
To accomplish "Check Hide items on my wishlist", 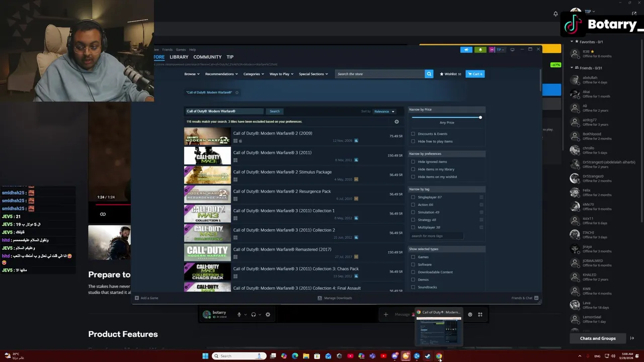I will click(x=413, y=177).
